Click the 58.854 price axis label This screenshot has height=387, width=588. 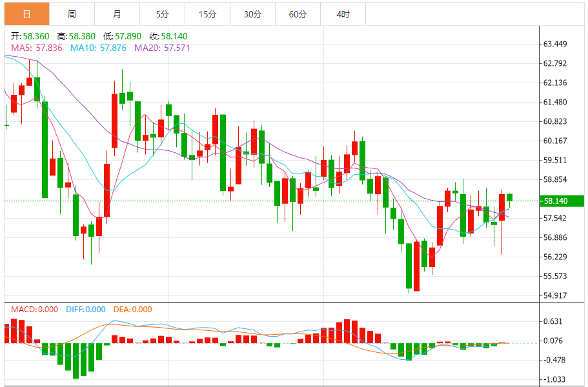(x=555, y=179)
